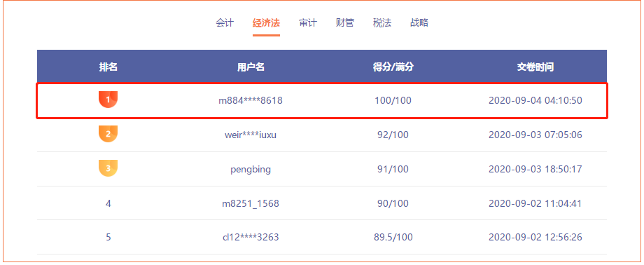Select username cl12****3263
Screen dimensions: 644x265
click(x=251, y=238)
